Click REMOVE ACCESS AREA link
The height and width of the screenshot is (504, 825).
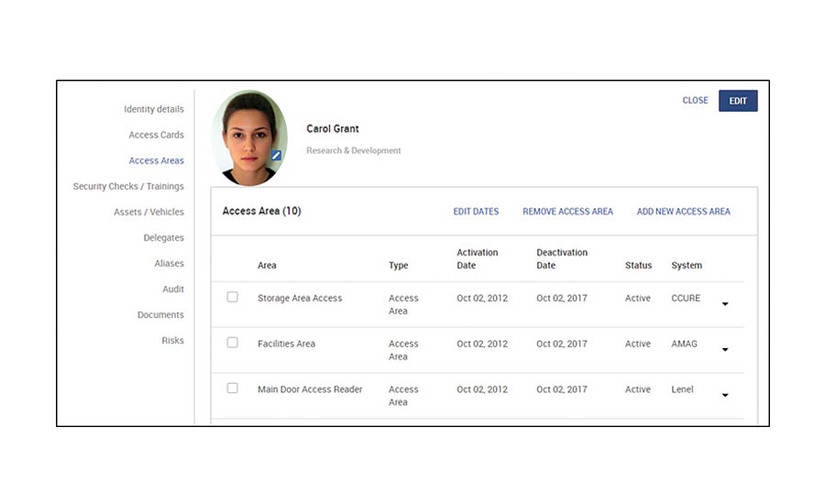pos(567,212)
